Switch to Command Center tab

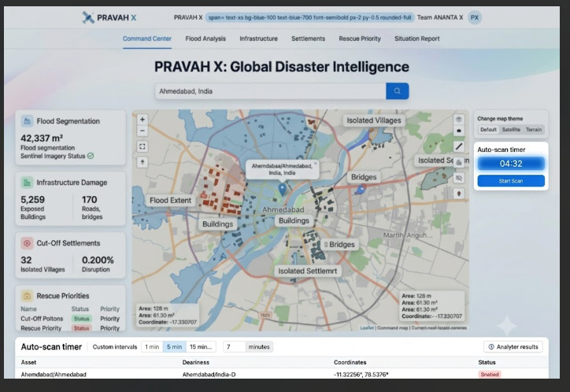click(x=147, y=39)
